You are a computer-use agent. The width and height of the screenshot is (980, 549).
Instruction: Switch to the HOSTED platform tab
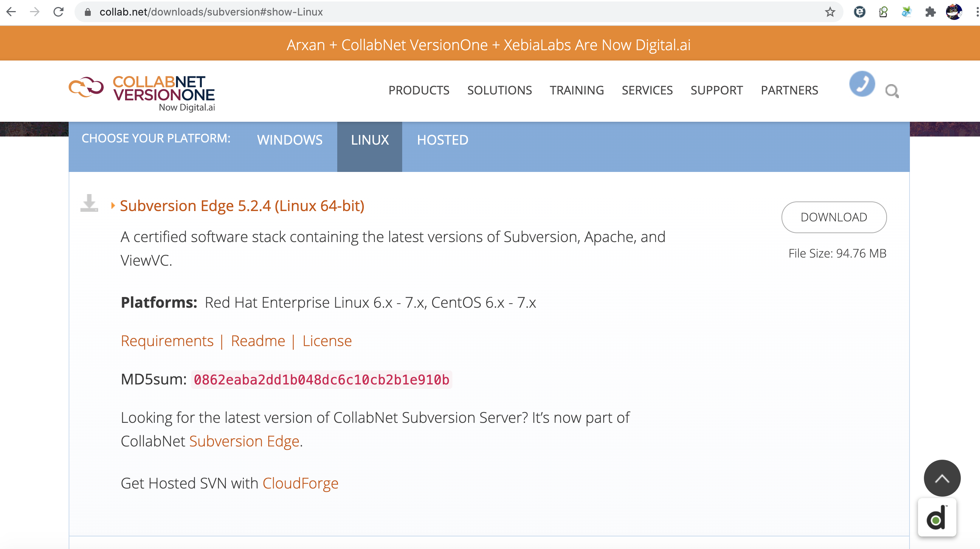click(x=443, y=140)
